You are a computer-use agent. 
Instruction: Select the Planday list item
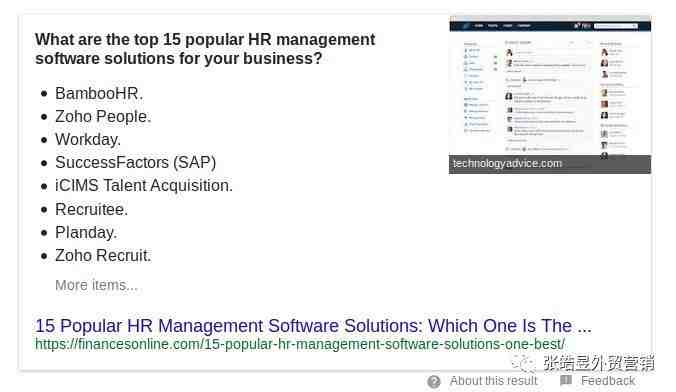click(x=86, y=232)
